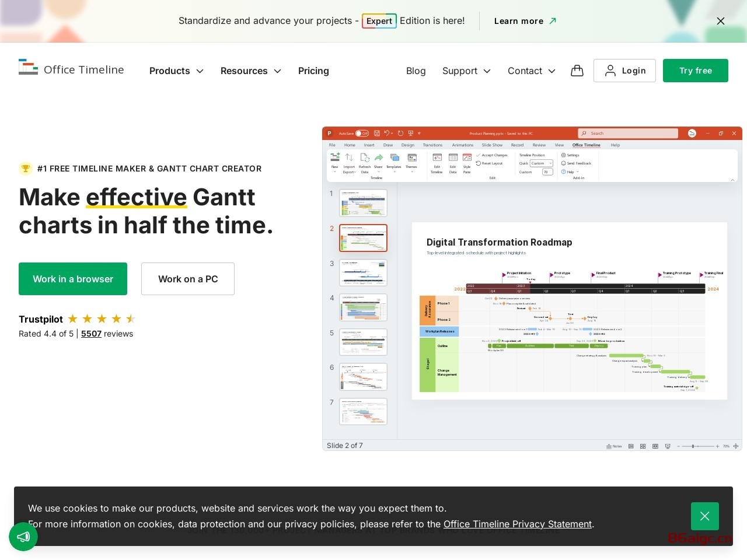Viewport: 747px width, 560px height.
Task: Toggle the AutoSave switch
Action: (x=362, y=134)
